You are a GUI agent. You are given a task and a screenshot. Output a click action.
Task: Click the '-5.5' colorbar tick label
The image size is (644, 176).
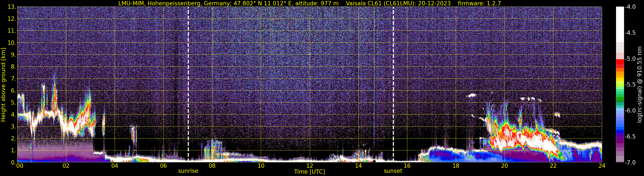[630, 85]
